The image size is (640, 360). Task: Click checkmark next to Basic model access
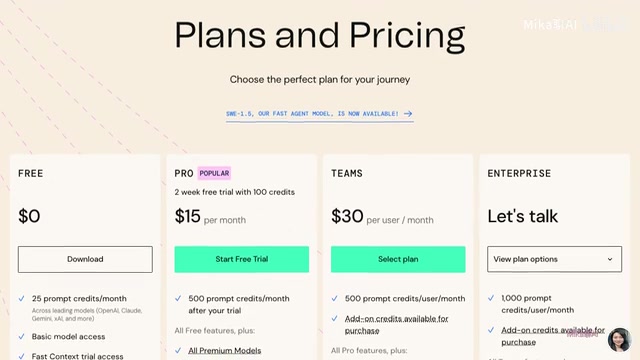tap(22, 337)
